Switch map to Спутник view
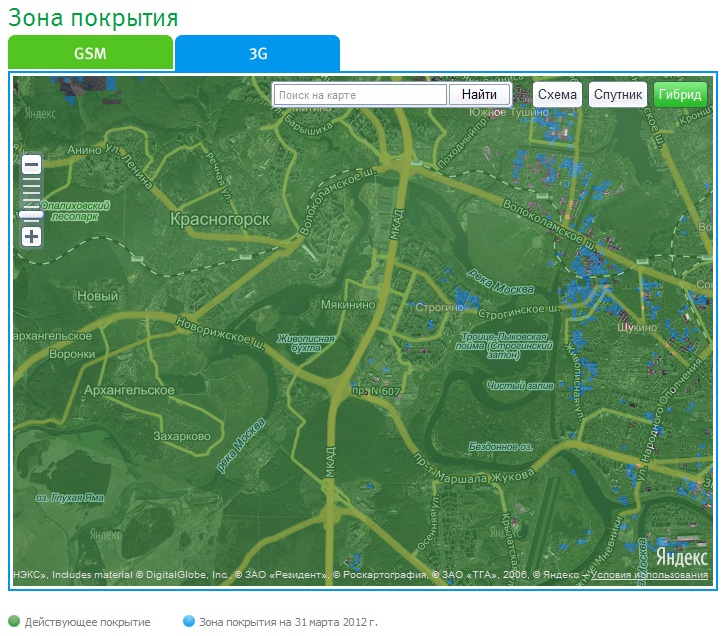Screen dimensions: 726x636 click(617, 95)
